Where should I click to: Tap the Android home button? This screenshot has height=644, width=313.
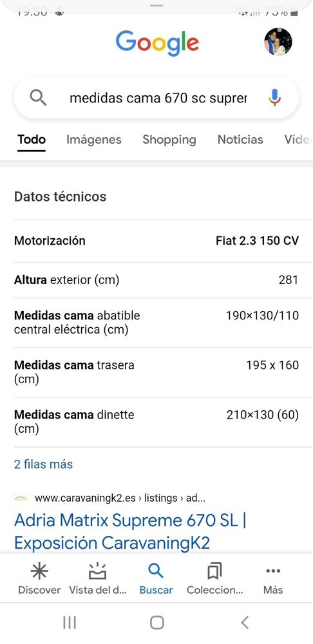[157, 623]
